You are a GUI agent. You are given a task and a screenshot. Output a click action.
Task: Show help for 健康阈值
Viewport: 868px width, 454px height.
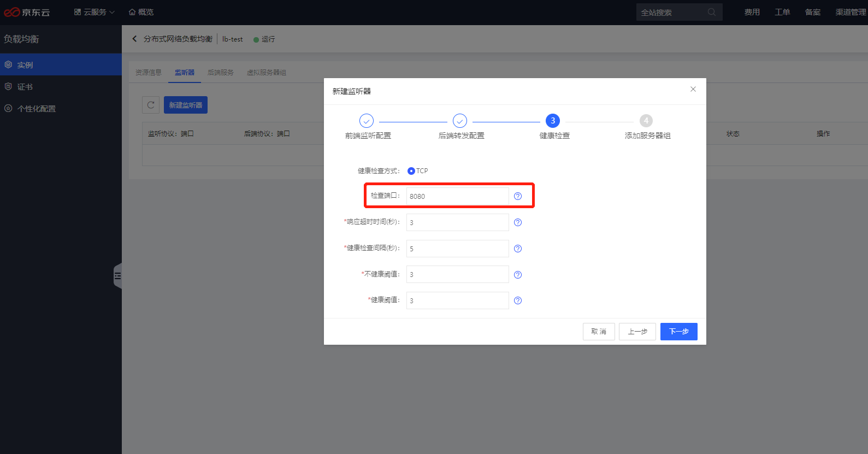click(x=518, y=300)
